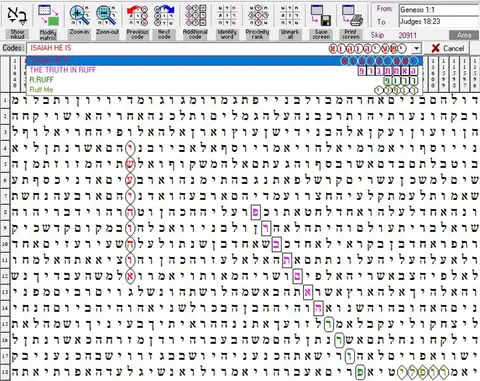Click the row number 17 header
480x381 pixels.
click(x=5, y=356)
